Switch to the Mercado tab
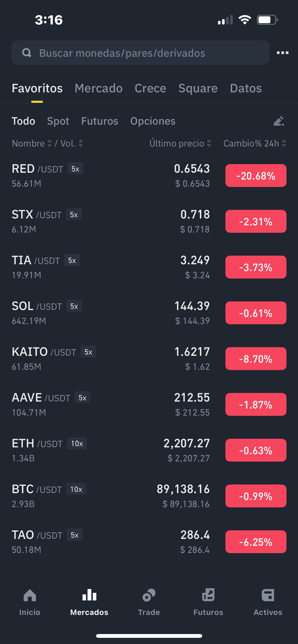 pos(99,88)
